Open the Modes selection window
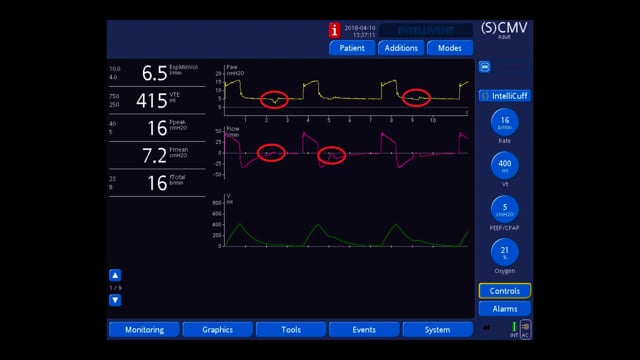 pos(450,48)
